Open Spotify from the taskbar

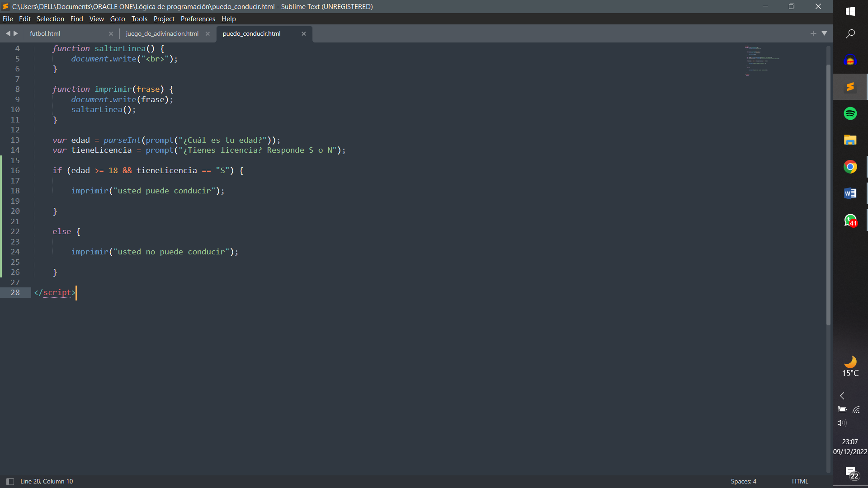click(x=850, y=113)
